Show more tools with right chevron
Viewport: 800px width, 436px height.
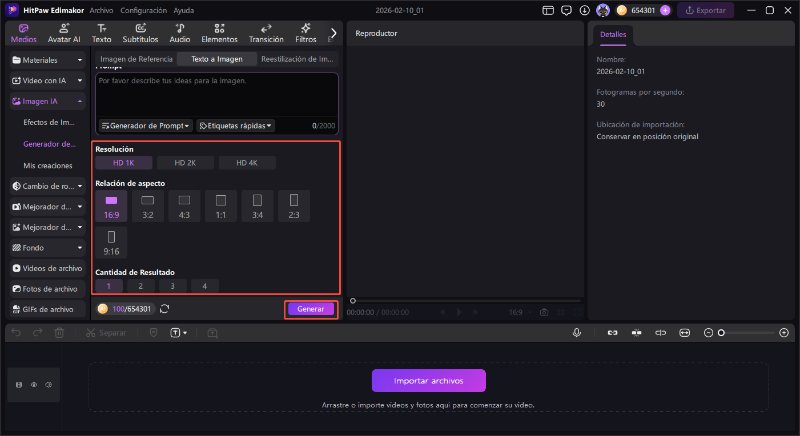click(333, 33)
